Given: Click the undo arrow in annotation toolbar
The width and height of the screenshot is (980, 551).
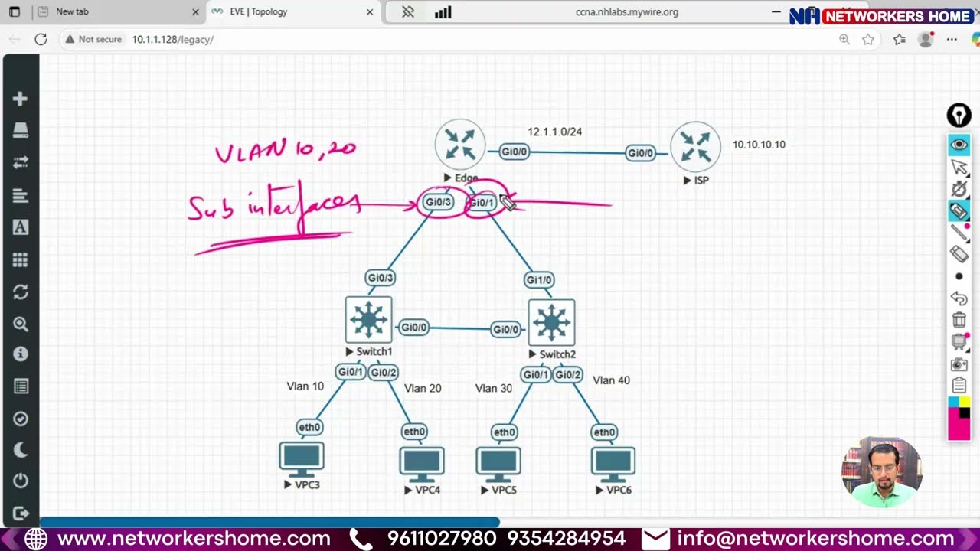Looking at the screenshot, I should (x=959, y=298).
